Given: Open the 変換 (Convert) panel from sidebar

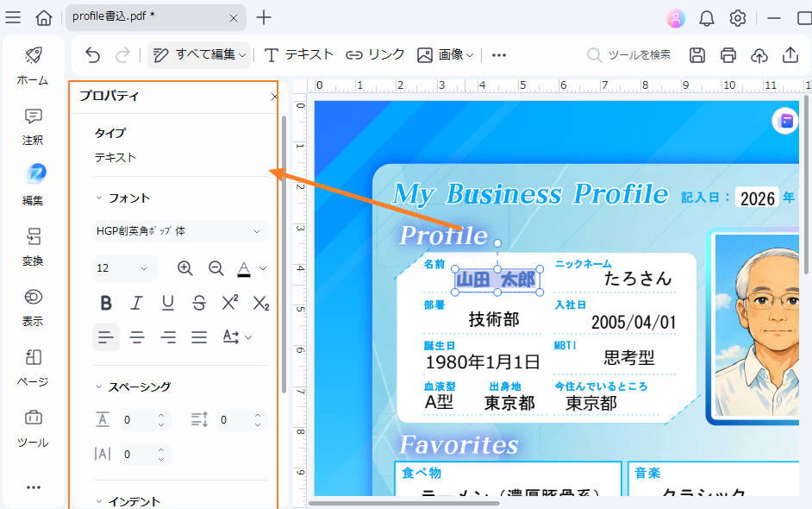Looking at the screenshot, I should [32, 247].
